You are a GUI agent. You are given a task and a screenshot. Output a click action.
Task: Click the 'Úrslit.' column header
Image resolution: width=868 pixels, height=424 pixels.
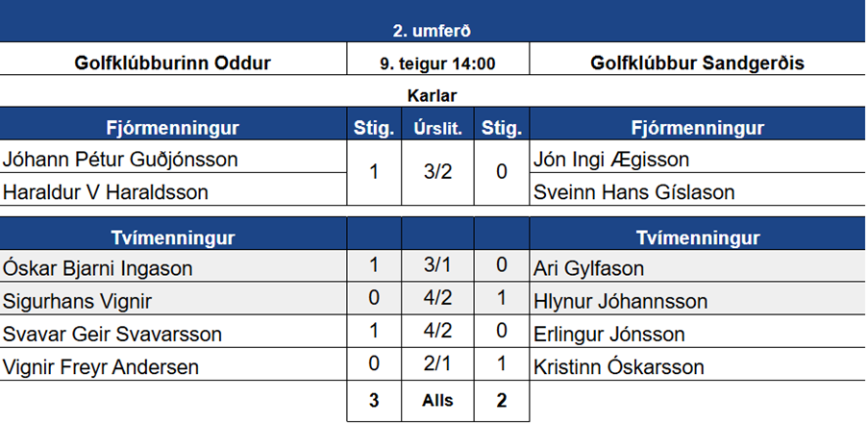click(x=437, y=128)
